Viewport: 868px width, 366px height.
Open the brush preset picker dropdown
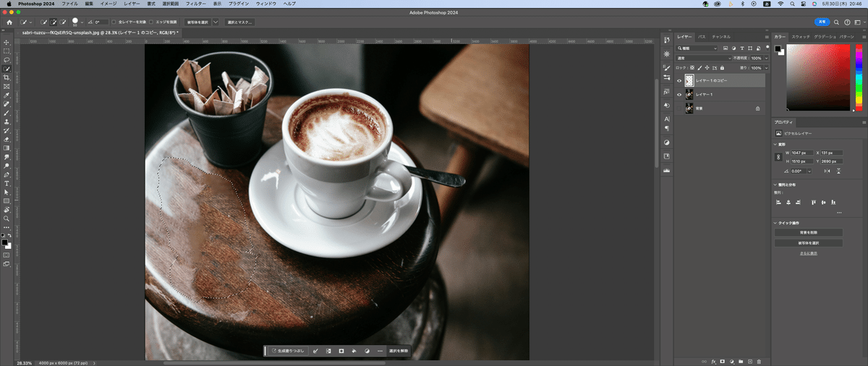pos(82,22)
